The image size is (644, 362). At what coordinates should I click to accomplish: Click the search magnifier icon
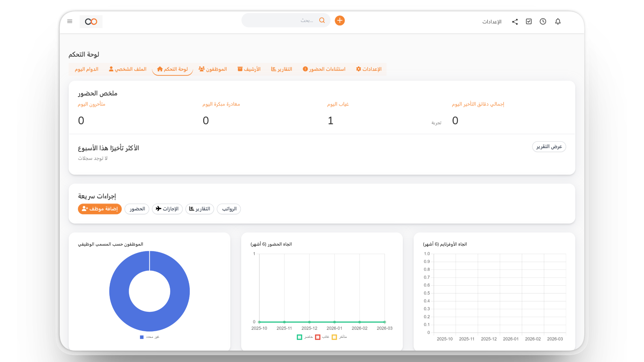point(322,20)
